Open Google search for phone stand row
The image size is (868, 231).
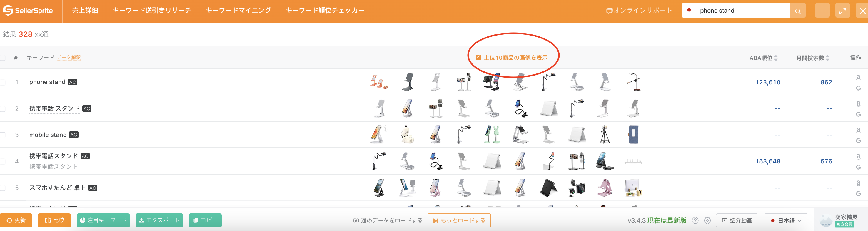[858, 88]
